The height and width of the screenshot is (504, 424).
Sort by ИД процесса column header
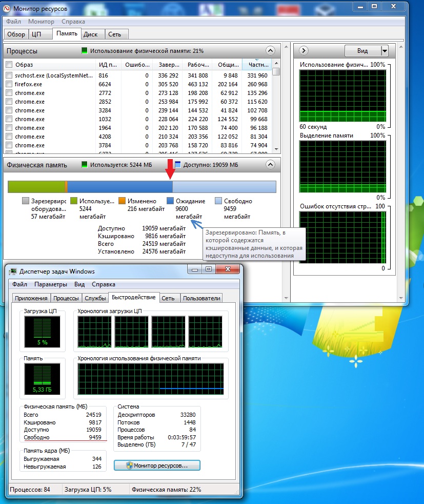pyautogui.click(x=108, y=65)
